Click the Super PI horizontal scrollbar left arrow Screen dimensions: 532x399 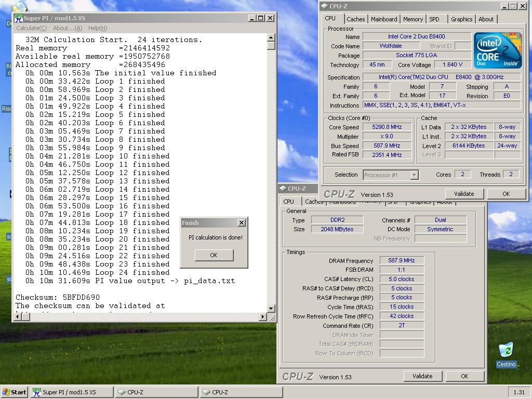[18, 316]
